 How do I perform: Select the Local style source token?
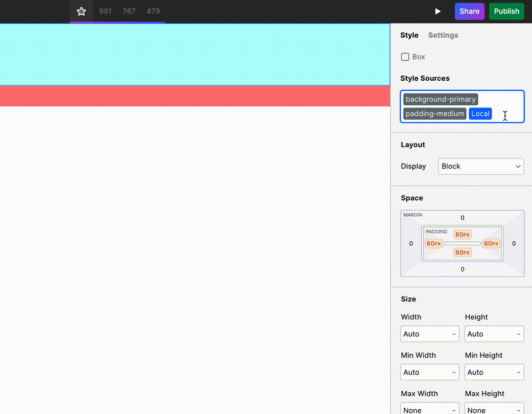click(480, 113)
